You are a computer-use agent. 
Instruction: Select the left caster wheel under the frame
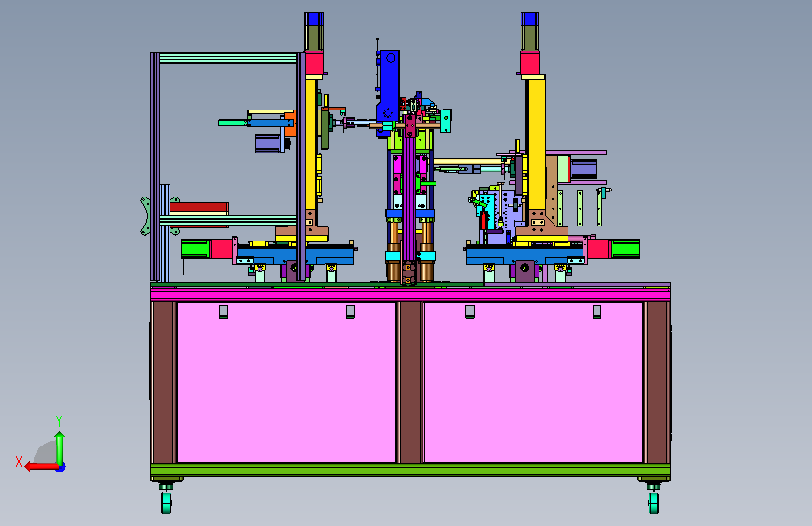click(x=166, y=503)
